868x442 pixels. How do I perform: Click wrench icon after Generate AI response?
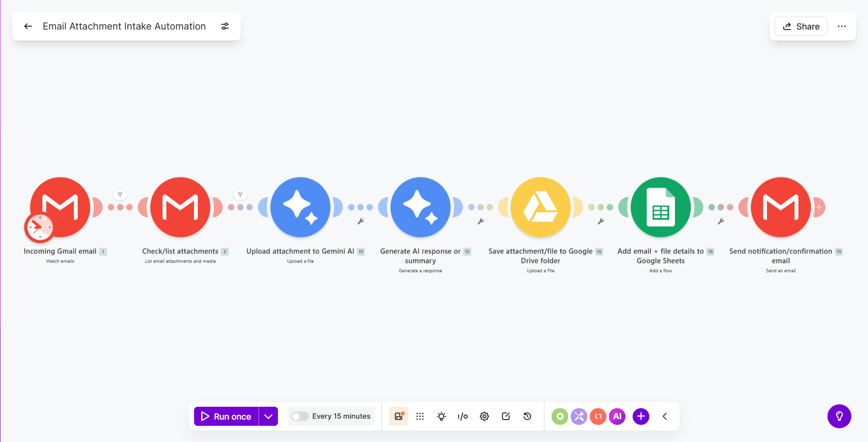(x=481, y=221)
